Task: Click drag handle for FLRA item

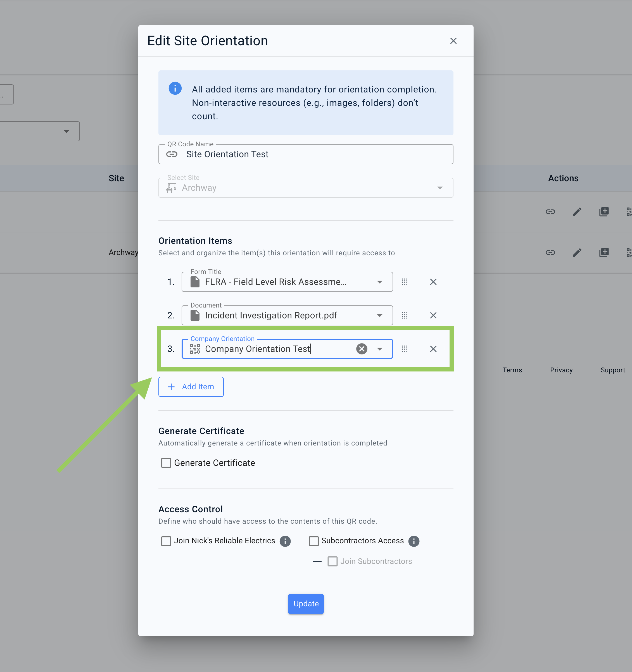Action: pyautogui.click(x=404, y=282)
